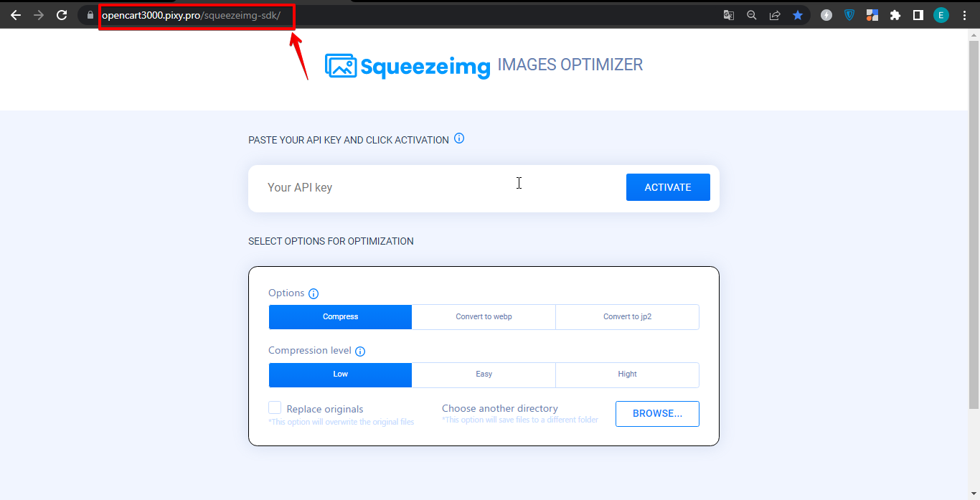Select the Hight compression level
980x500 pixels.
(x=627, y=374)
